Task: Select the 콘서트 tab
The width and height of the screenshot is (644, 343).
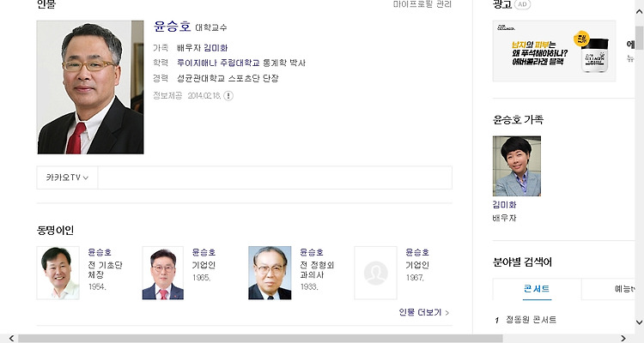Action: click(x=537, y=289)
